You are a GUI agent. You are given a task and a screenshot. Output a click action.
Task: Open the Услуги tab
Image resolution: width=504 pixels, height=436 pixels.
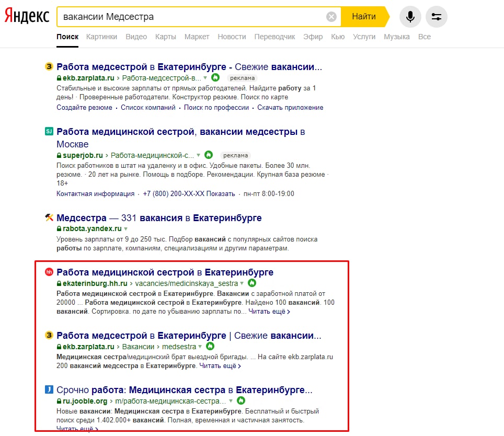tap(364, 37)
